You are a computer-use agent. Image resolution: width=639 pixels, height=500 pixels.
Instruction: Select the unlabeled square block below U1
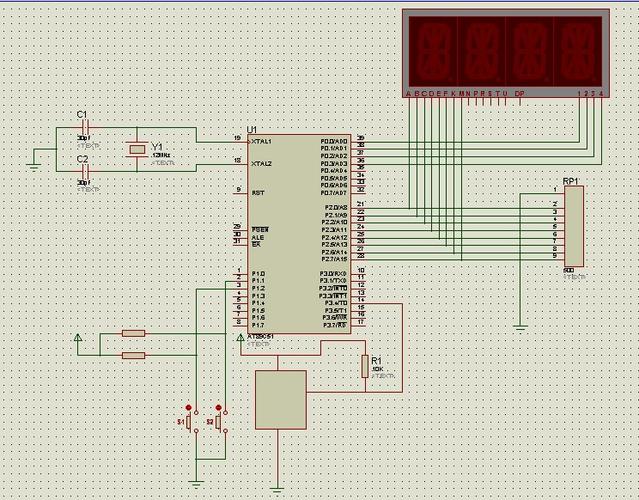click(281, 400)
